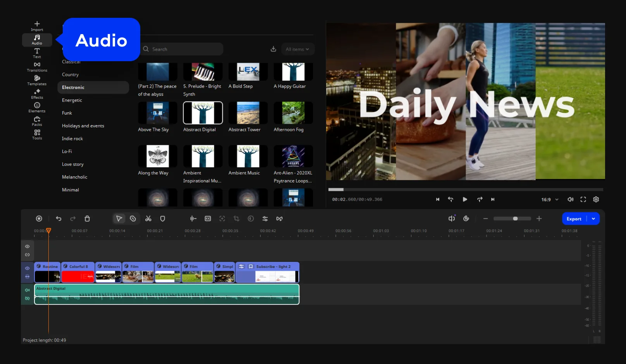626x364 pixels.
Task: Open the Import panel
Action: (37, 26)
